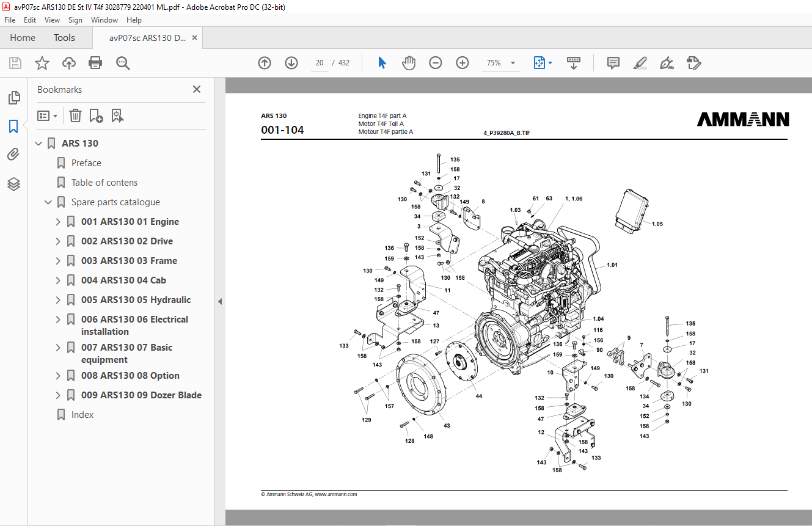Expand the 001 ARS130 01 Engine bookmark
The width and height of the screenshot is (812, 526).
[58, 222]
